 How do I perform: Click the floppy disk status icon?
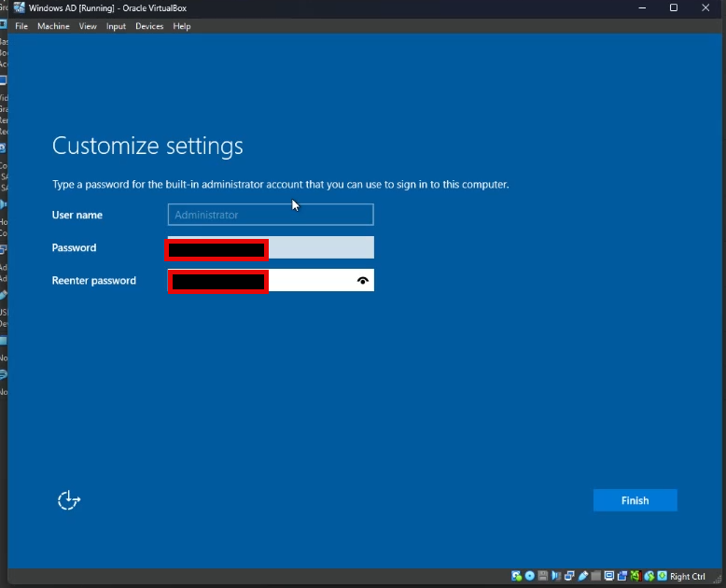click(543, 576)
